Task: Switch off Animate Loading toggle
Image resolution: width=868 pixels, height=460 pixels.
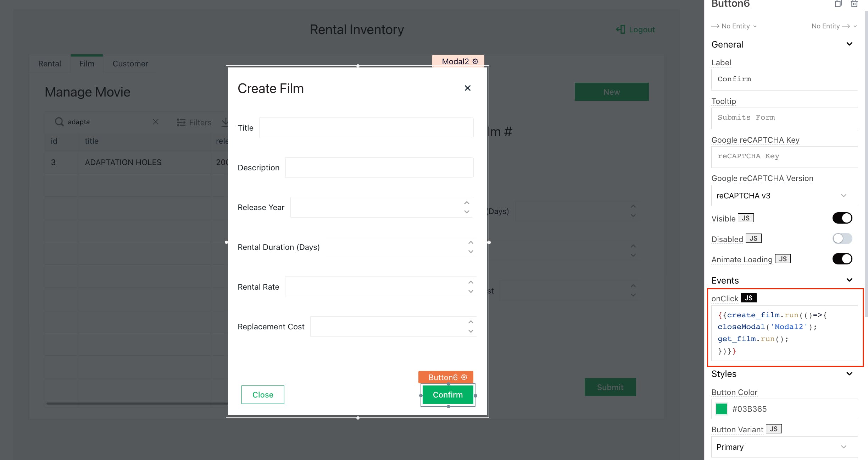Action: [842, 259]
